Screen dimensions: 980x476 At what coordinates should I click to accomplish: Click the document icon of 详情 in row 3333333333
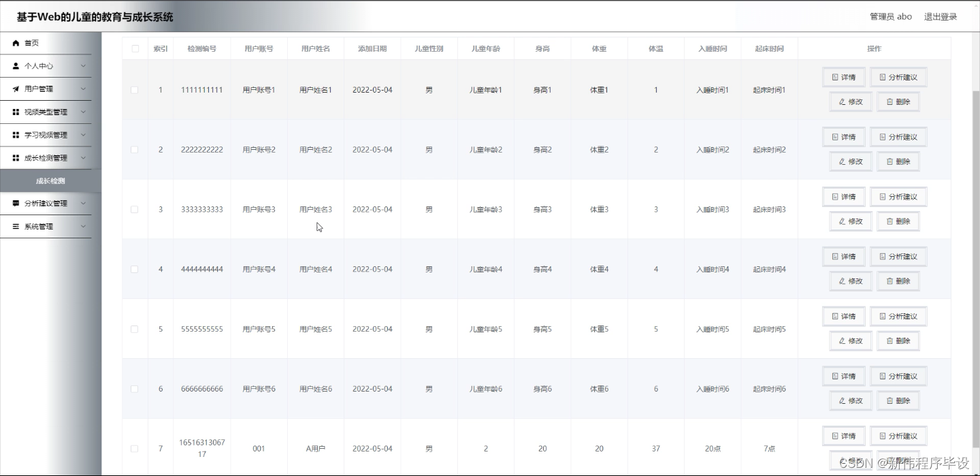point(835,197)
